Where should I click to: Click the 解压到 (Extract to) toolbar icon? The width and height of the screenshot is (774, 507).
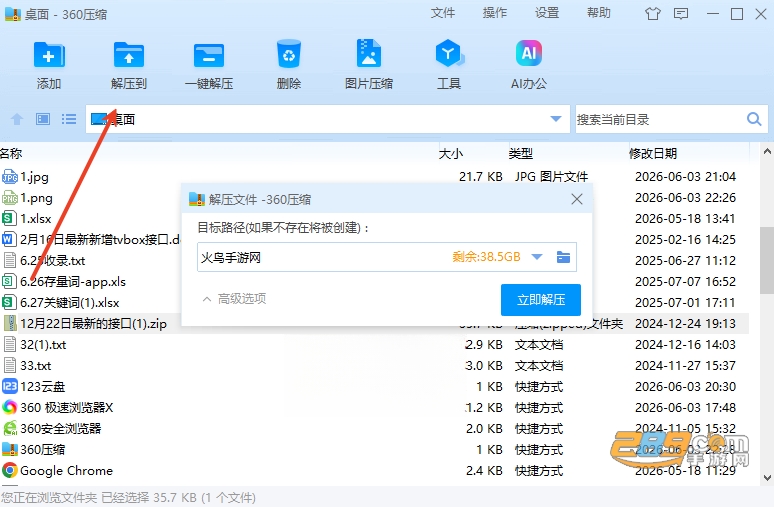point(129,54)
